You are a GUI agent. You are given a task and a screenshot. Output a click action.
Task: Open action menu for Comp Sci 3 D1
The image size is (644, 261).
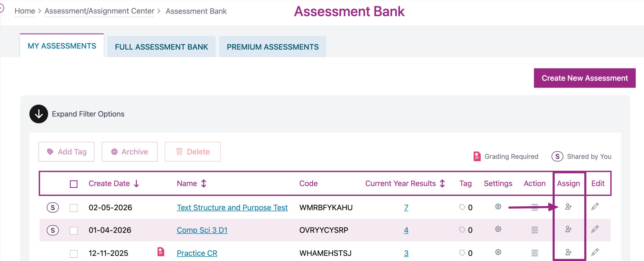point(534,230)
